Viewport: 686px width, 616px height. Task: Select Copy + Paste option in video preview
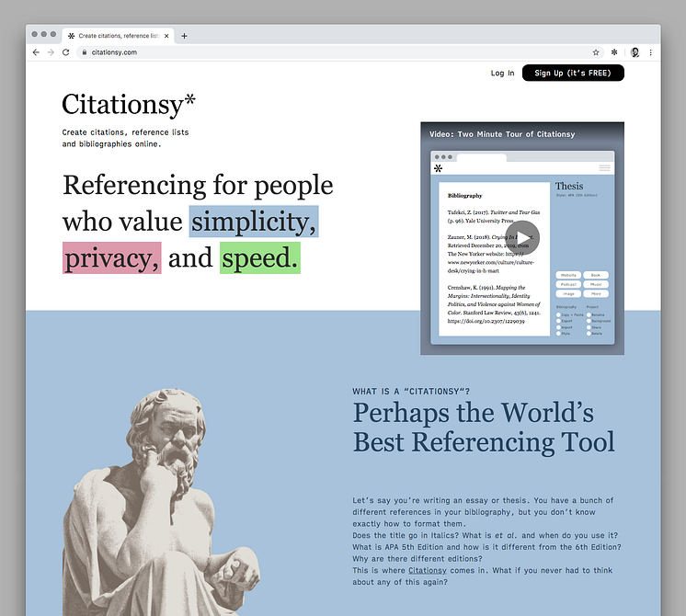coord(569,314)
